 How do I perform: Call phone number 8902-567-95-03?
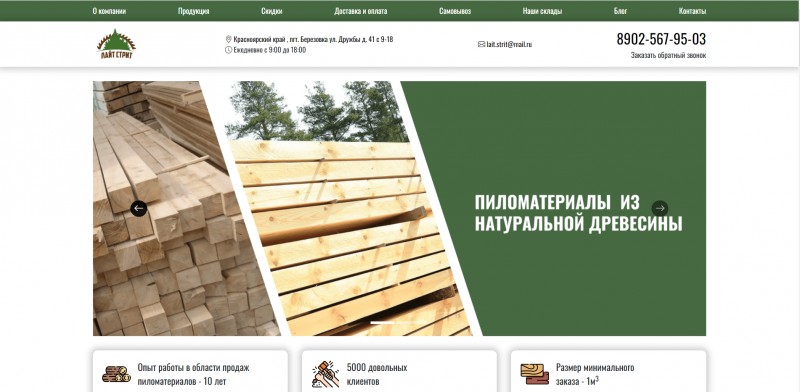tap(661, 39)
